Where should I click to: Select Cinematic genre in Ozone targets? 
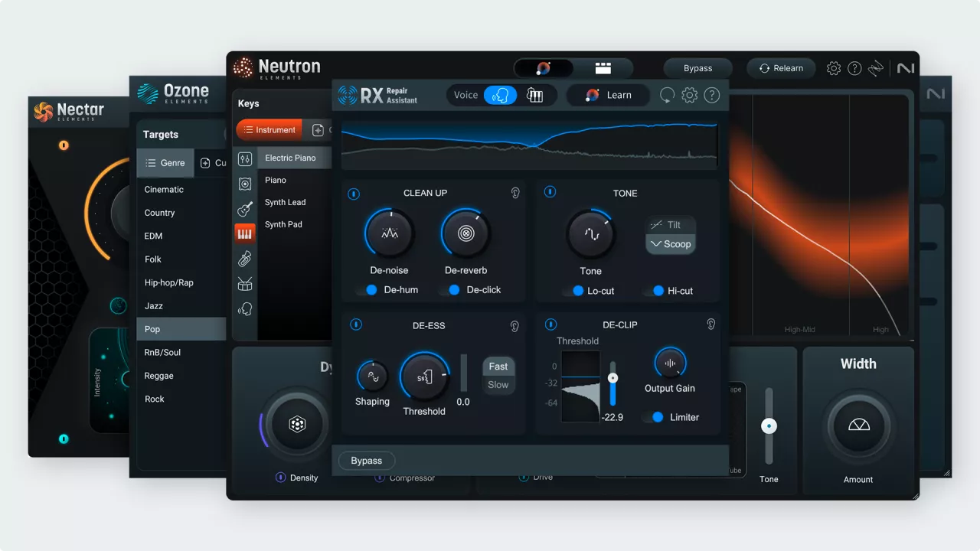click(x=181, y=189)
